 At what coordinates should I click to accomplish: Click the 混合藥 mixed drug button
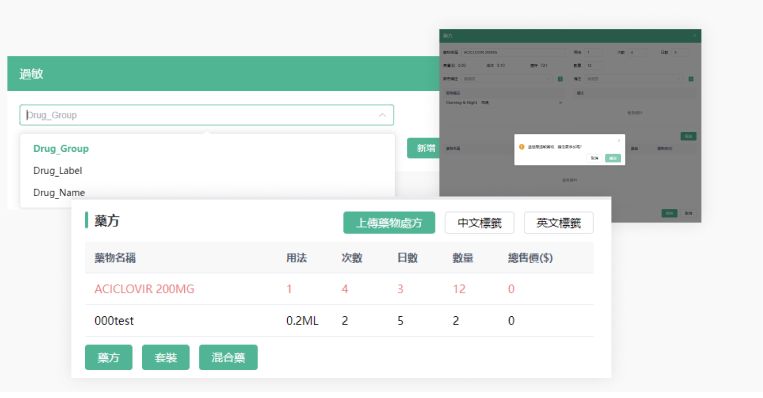click(228, 358)
